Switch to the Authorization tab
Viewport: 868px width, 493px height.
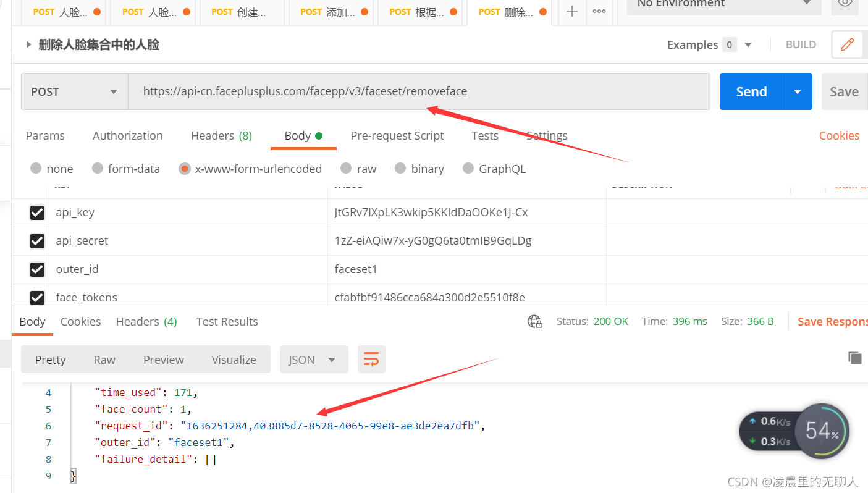pyautogui.click(x=128, y=136)
